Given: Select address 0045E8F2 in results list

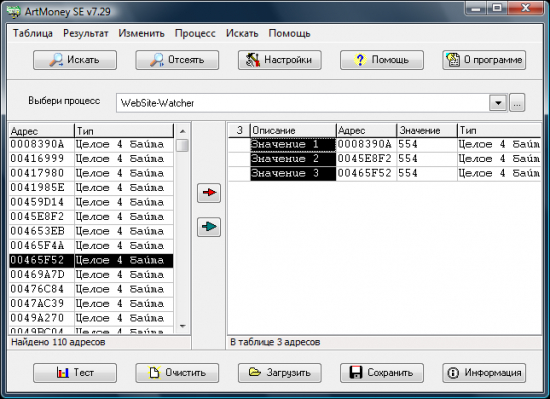Looking at the screenshot, I should [41, 217].
